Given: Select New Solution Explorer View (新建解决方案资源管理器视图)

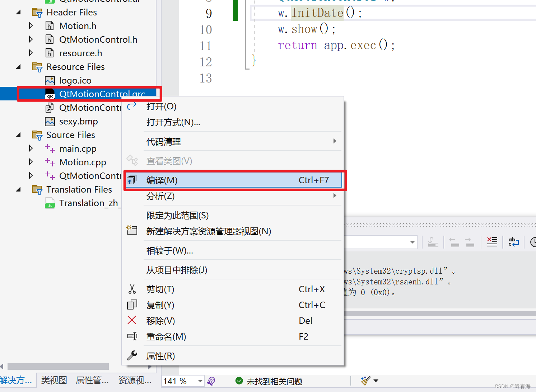Looking at the screenshot, I should (x=233, y=231).
